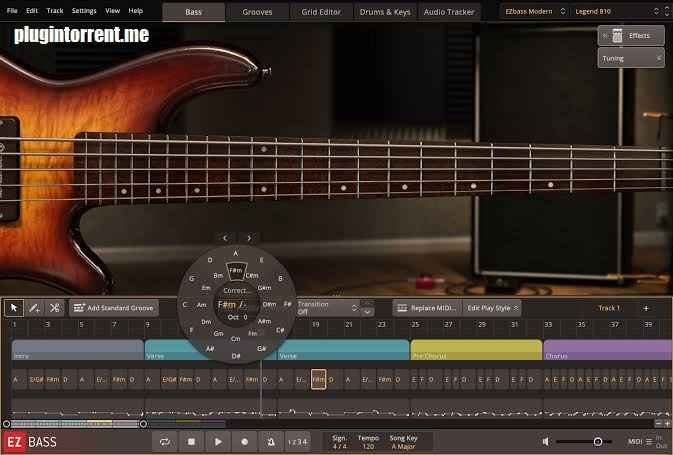This screenshot has width=673, height=455.
Task: Toggle the Effects power switch
Action: [x=604, y=36]
